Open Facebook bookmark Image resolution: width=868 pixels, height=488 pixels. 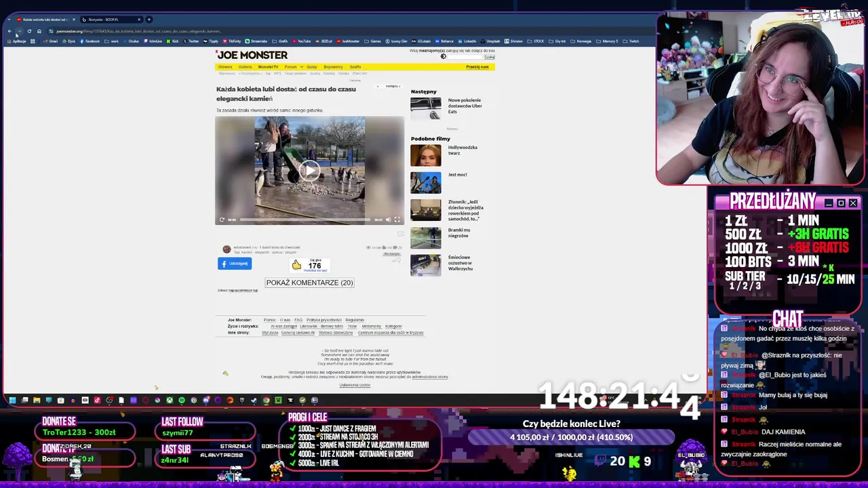[x=90, y=41]
